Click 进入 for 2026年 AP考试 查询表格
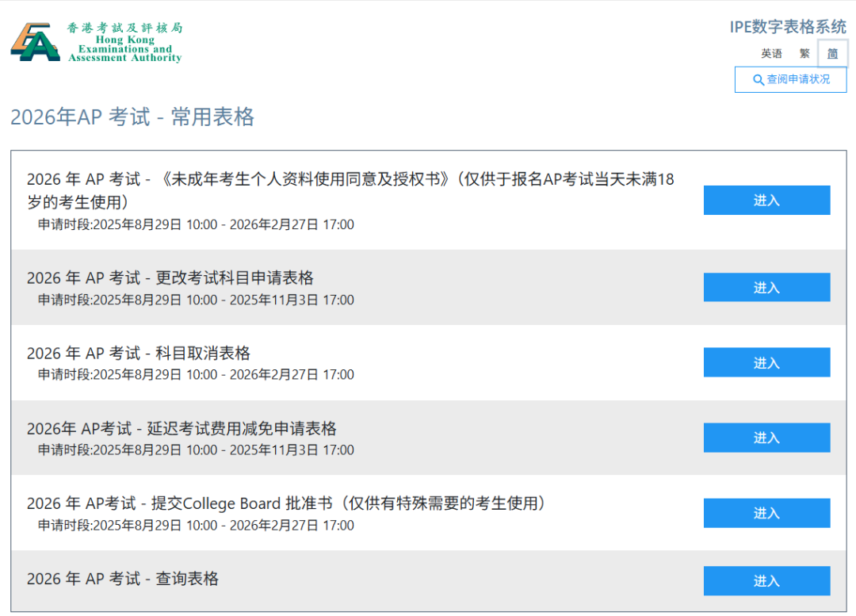Screen dimensions: 856x616 (x=766, y=580)
